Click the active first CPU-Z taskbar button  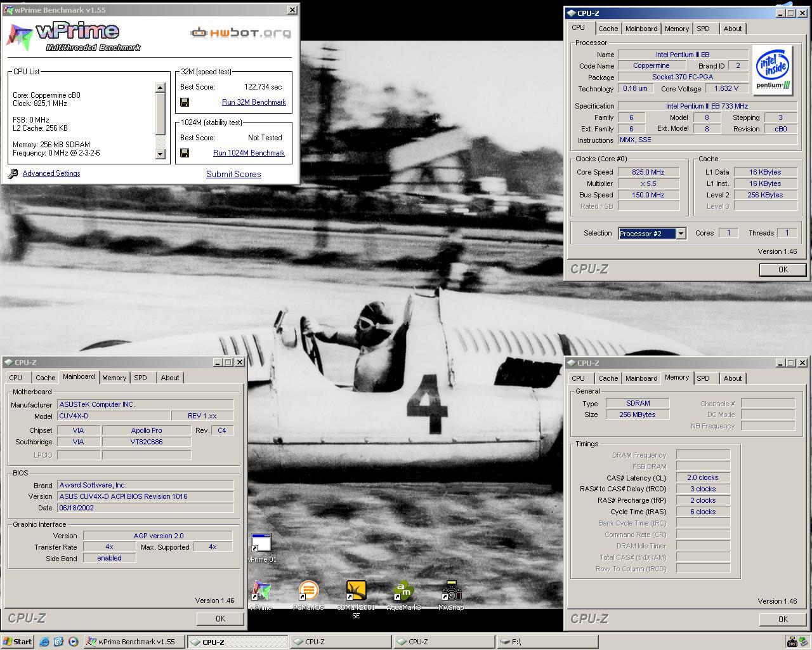click(237, 642)
